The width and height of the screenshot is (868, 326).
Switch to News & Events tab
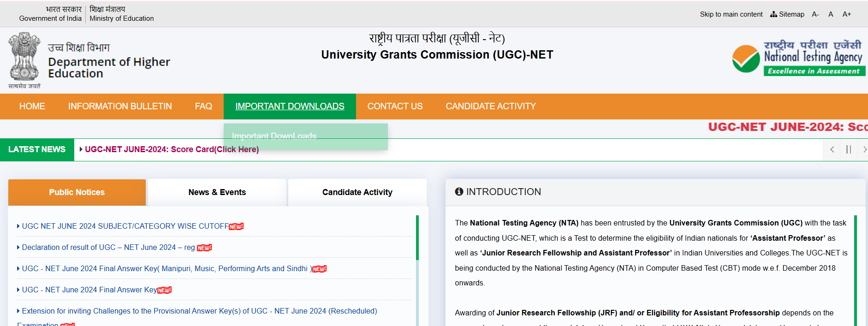coord(217,192)
